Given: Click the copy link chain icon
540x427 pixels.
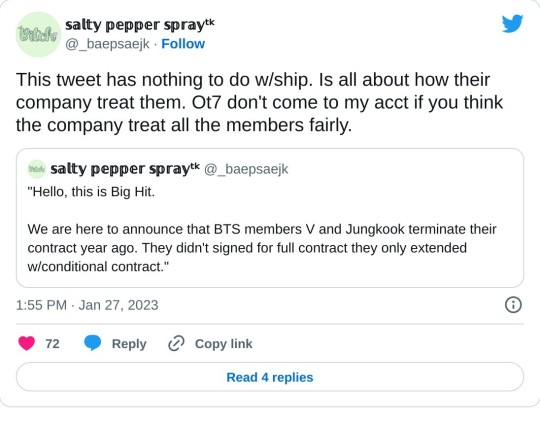Looking at the screenshot, I should tap(176, 343).
